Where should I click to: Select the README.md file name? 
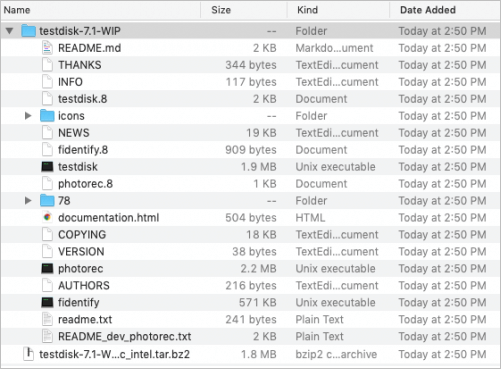pyautogui.click(x=89, y=48)
